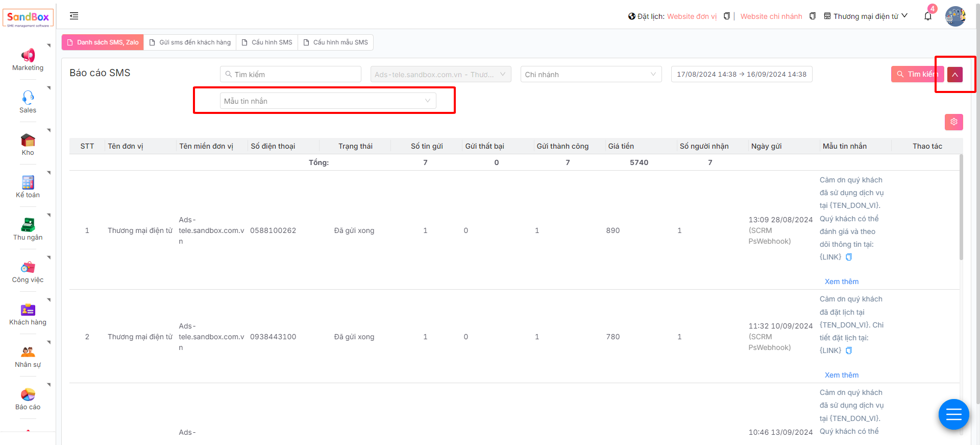Viewport: 980px width, 445px height.
Task: Click the notification bell icon
Action: click(x=927, y=16)
